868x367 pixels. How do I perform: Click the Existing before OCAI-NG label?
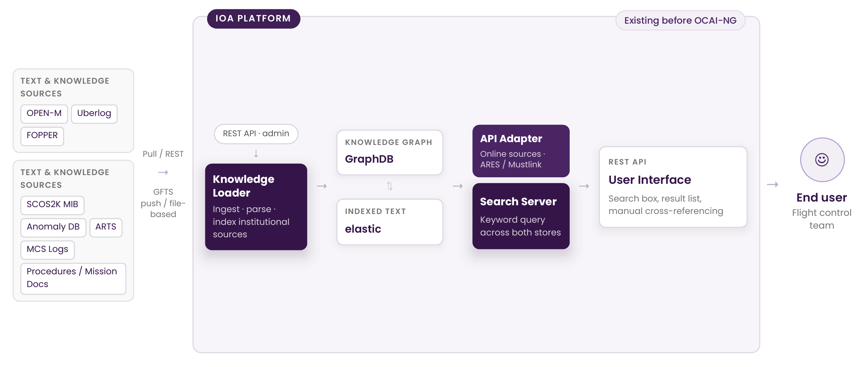point(680,20)
